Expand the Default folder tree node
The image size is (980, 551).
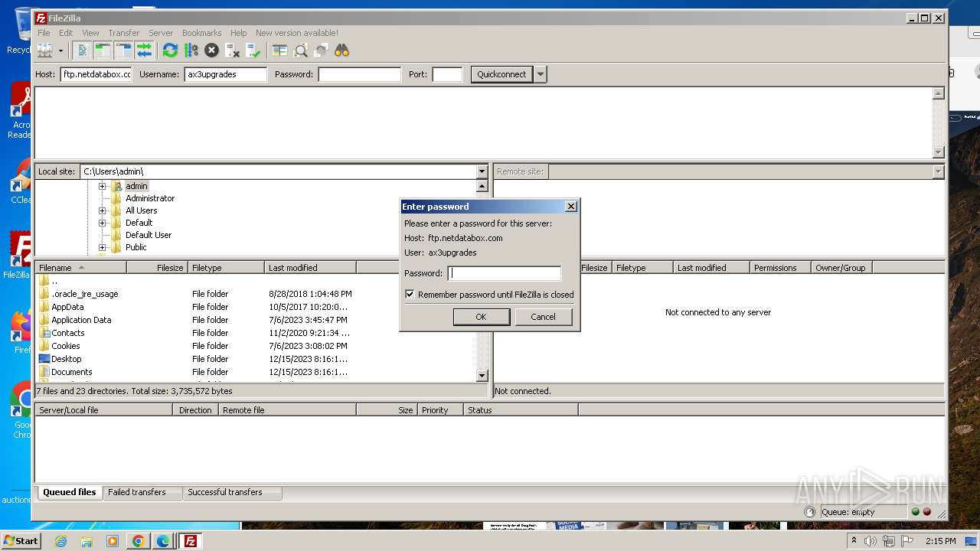pyautogui.click(x=102, y=223)
